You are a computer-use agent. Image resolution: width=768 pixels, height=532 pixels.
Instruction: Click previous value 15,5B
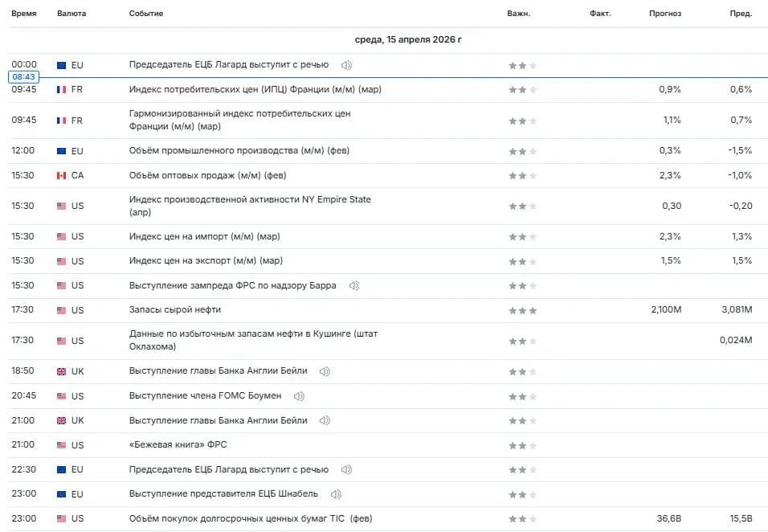[741, 518]
